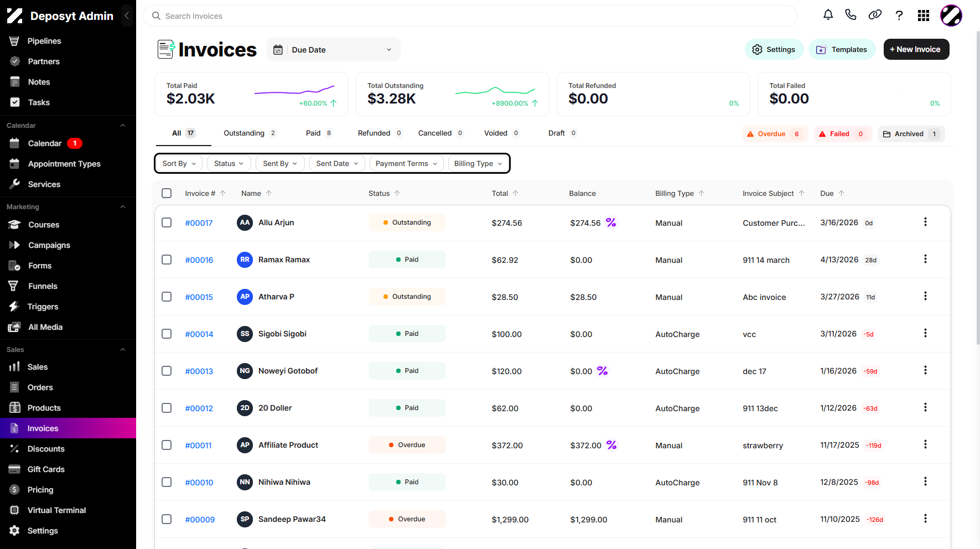This screenshot has width=980, height=549.
Task: Open the notifications bell
Action: tap(828, 15)
